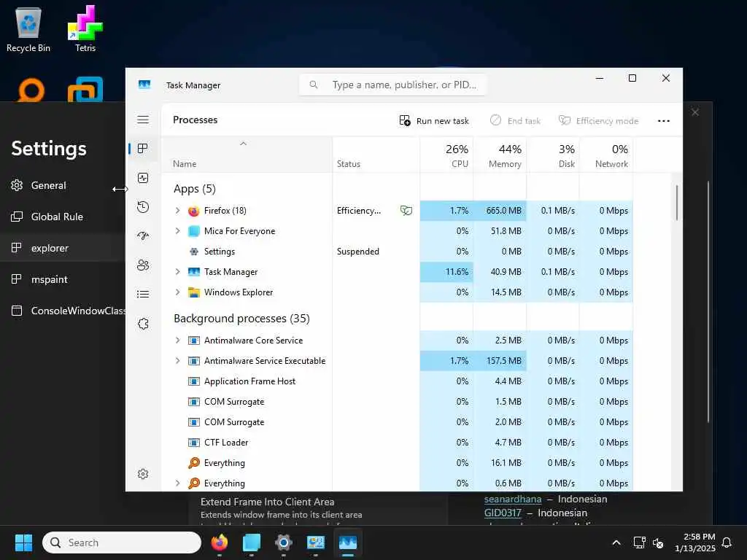Open the Users icon in the sidebar
Image resolution: width=747 pixels, height=560 pixels.
pyautogui.click(x=143, y=265)
